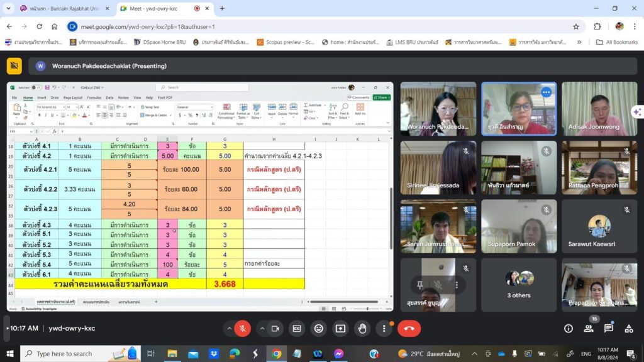
Task: Open Conditional Formatting dropdown in Excel
Action: tap(226, 111)
